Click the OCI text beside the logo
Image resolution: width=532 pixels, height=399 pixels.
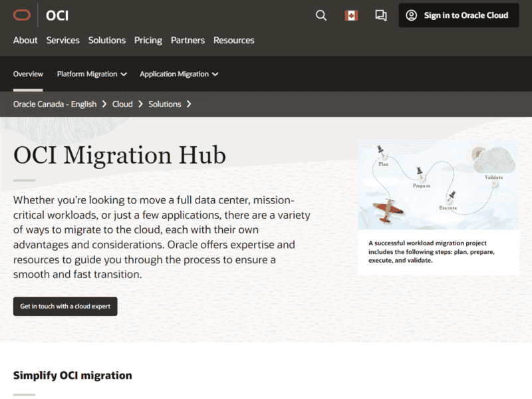tap(57, 15)
